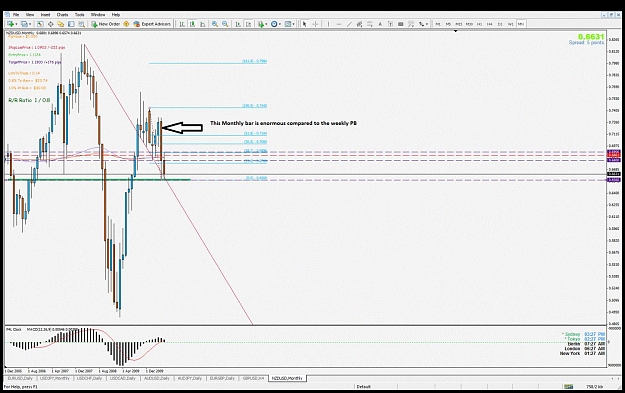Select the Cursor arrow tool
This screenshot has height=393, width=625.
[305, 24]
